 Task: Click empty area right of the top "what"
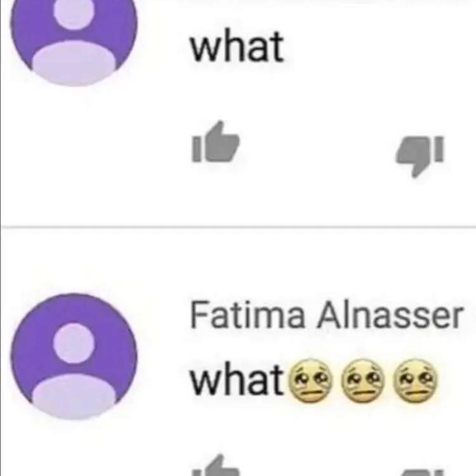[380, 47]
